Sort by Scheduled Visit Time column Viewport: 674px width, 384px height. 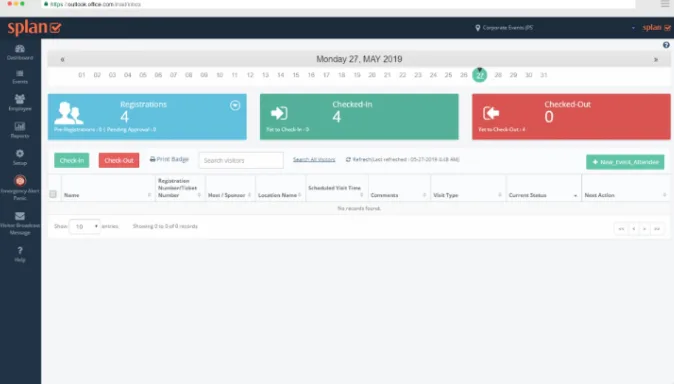point(337,188)
